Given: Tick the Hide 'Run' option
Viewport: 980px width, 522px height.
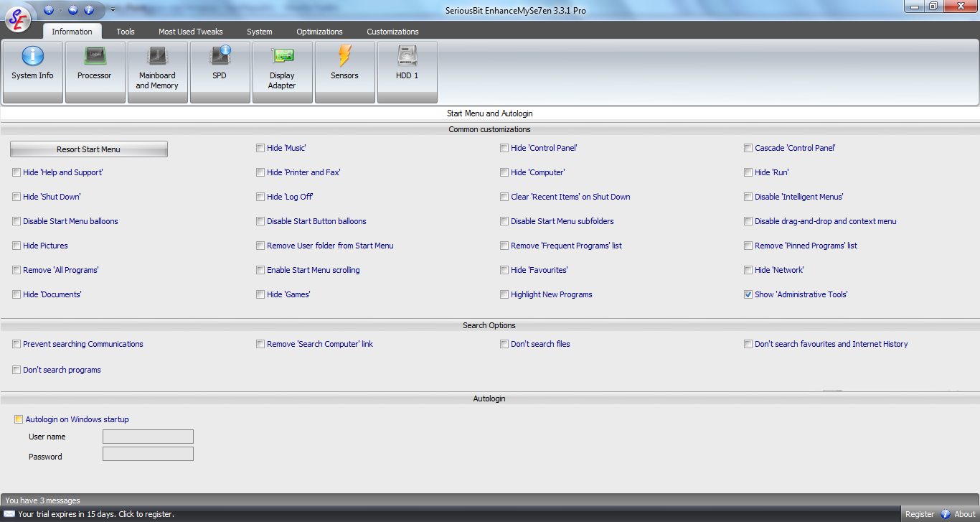Looking at the screenshot, I should [x=748, y=172].
